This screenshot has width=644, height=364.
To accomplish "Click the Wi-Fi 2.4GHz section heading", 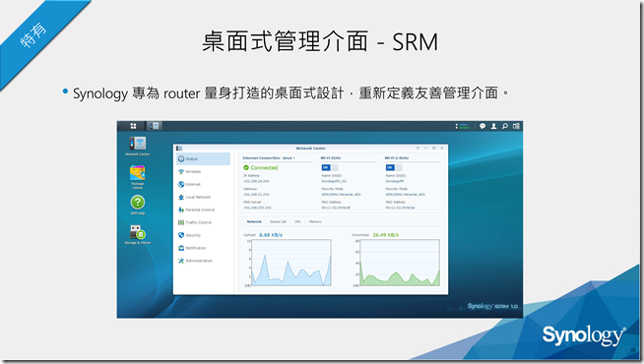I will coord(396,158).
